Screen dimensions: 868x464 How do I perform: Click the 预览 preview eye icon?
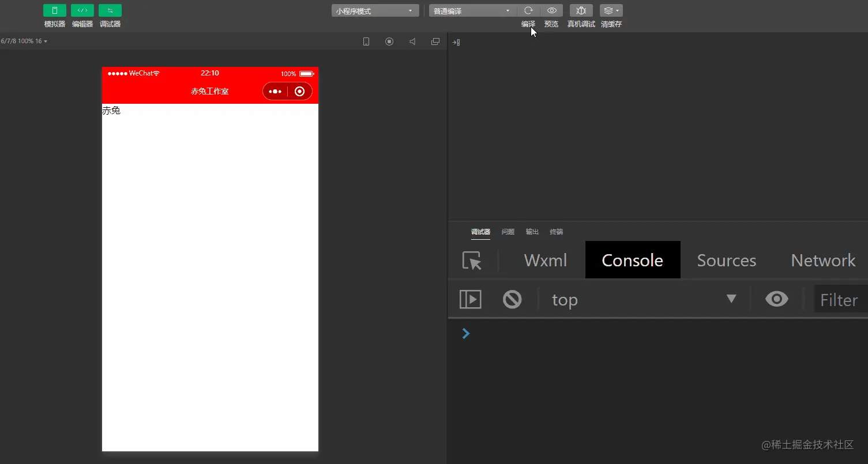[551, 10]
